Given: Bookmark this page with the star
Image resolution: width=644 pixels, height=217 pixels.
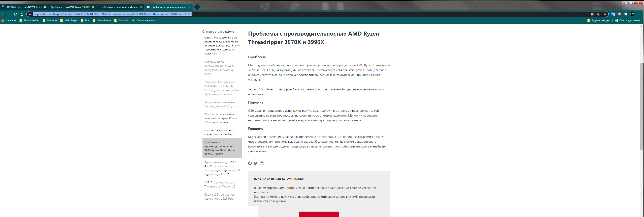Looking at the screenshot, I should [605, 14].
